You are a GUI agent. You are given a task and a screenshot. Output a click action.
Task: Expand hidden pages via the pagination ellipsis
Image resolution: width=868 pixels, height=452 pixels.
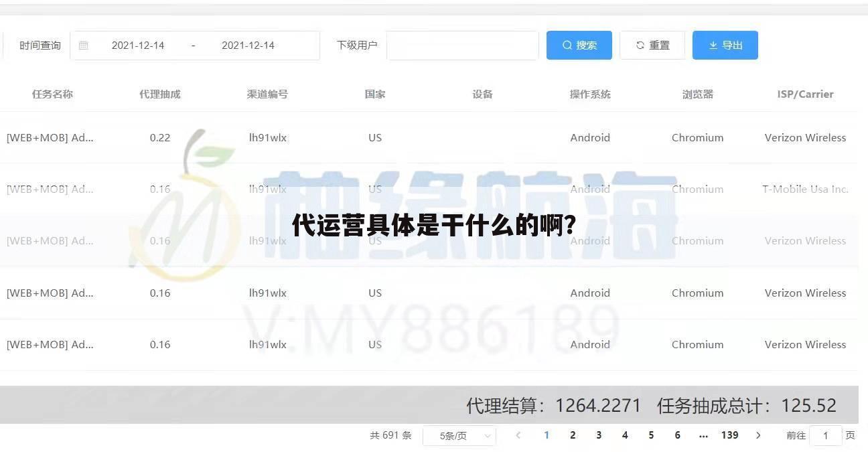pyautogui.click(x=703, y=435)
